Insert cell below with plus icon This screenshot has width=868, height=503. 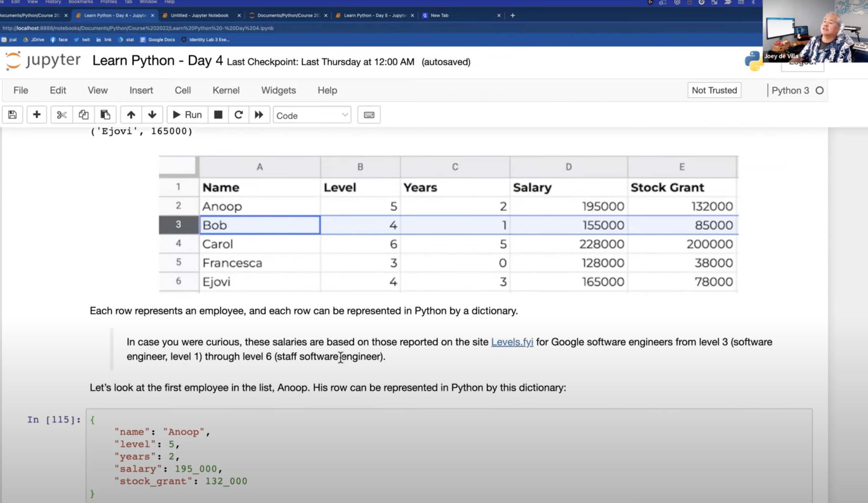pos(36,115)
